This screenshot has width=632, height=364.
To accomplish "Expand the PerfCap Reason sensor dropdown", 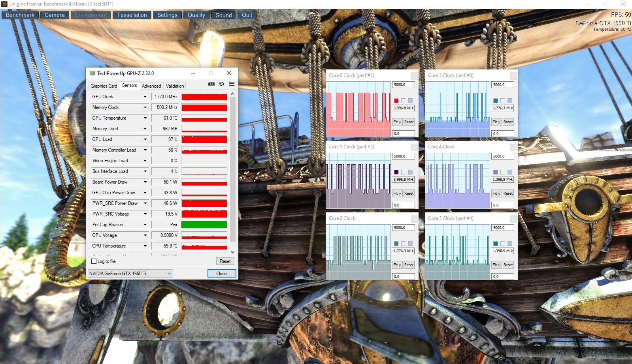I will click(145, 225).
